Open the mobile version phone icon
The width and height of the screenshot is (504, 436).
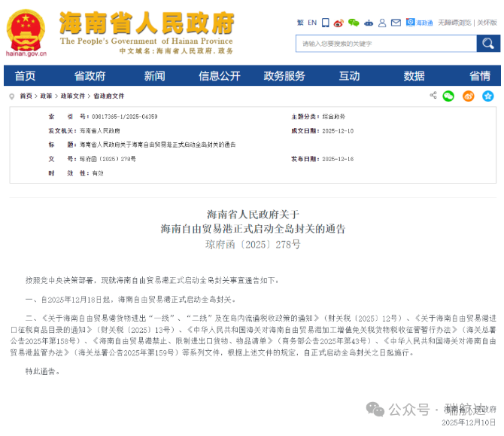tap(326, 23)
